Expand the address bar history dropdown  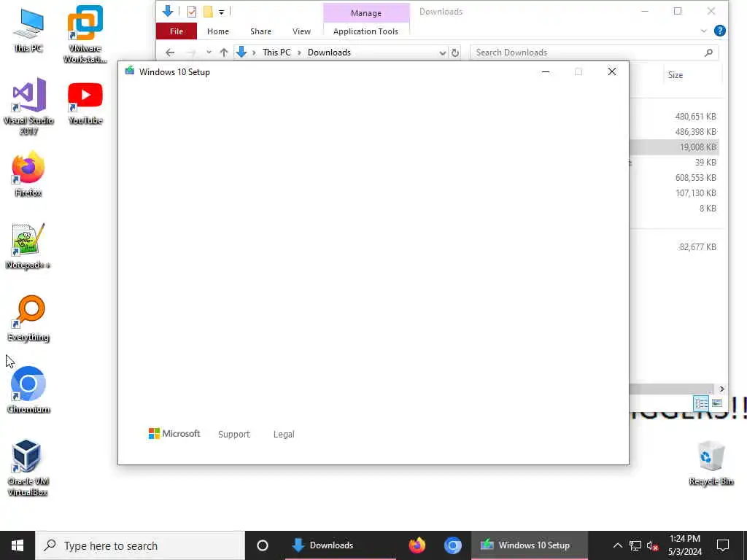click(443, 52)
